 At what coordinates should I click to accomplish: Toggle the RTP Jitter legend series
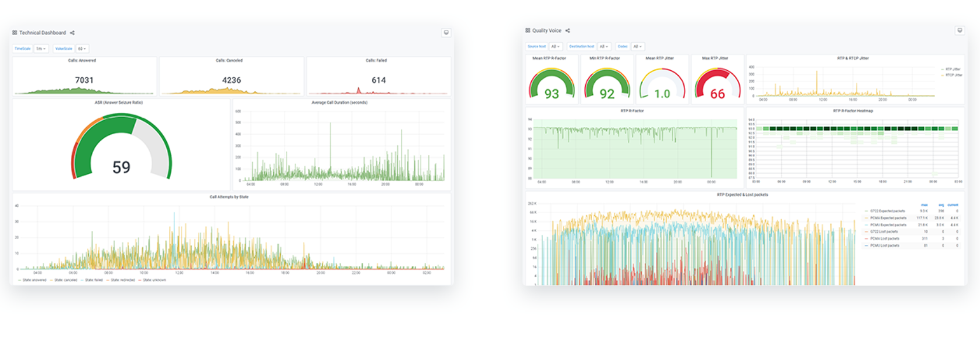953,69
